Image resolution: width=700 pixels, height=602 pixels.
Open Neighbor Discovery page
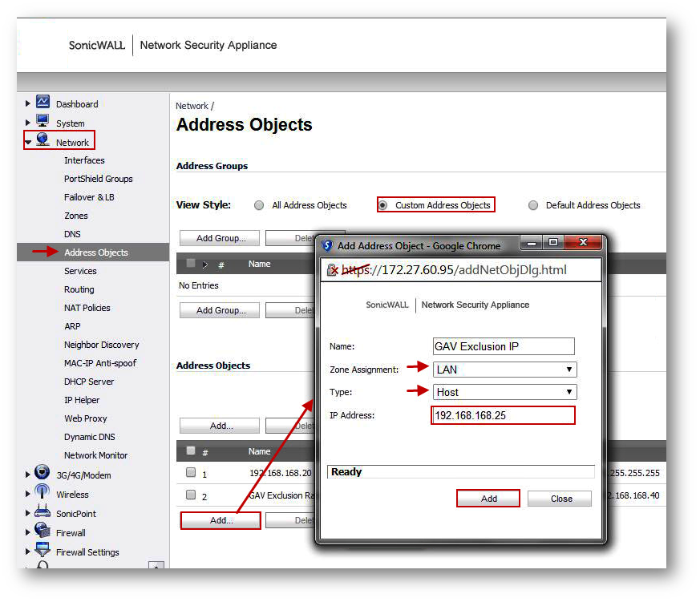[101, 345]
